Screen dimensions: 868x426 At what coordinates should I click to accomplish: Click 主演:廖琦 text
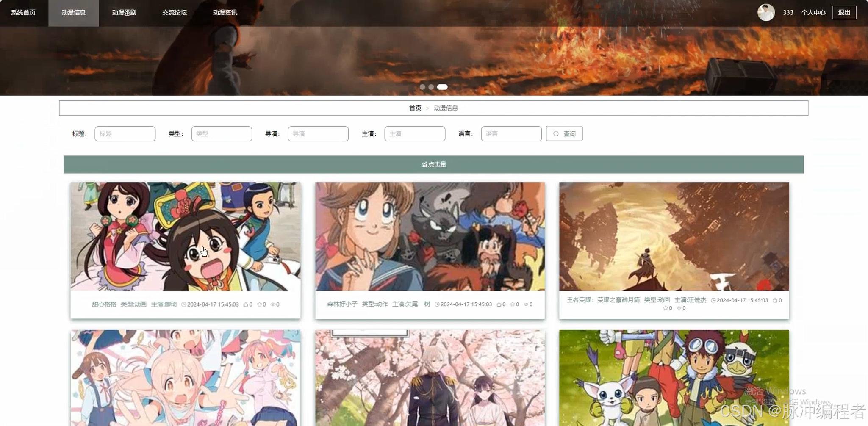click(164, 304)
